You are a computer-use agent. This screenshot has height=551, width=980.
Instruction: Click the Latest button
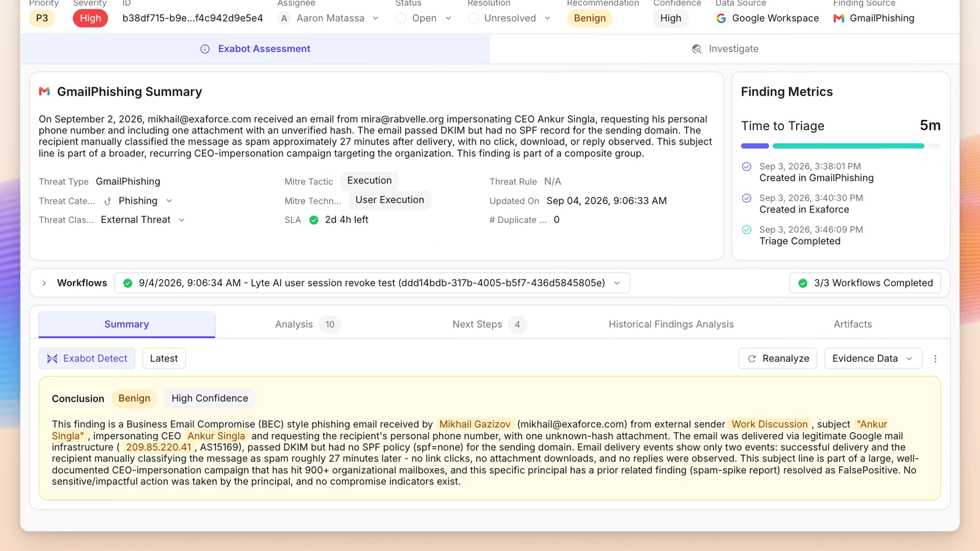(164, 359)
